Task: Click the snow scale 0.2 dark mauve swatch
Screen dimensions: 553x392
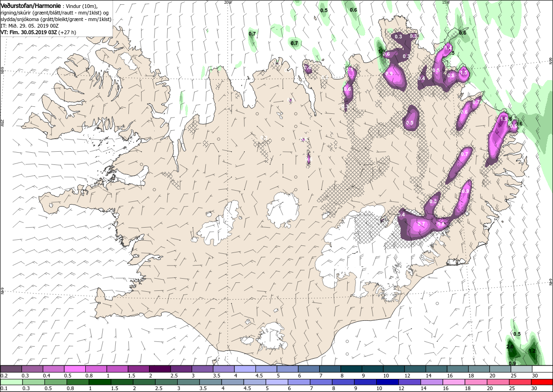Action: (x=11, y=369)
